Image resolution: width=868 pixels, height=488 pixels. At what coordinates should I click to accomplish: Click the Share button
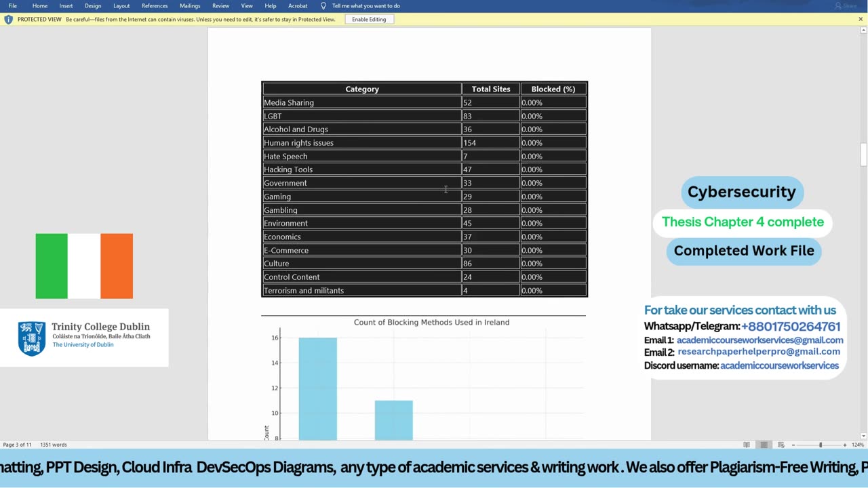pyautogui.click(x=846, y=5)
